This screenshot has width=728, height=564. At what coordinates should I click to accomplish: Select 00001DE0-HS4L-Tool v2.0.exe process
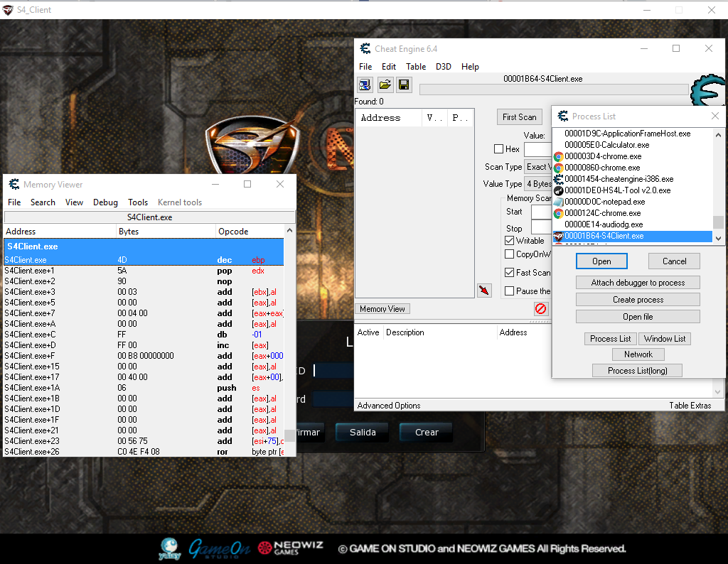[632, 190]
